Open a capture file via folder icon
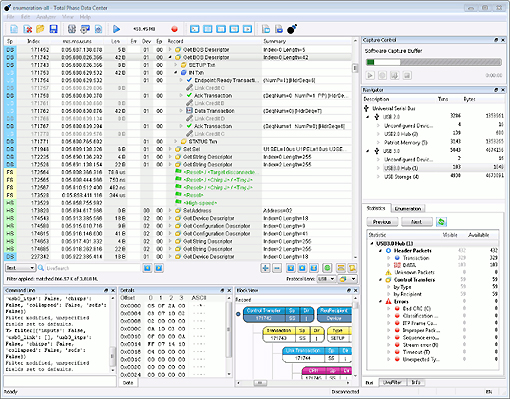510x399 pixels. 40,29
